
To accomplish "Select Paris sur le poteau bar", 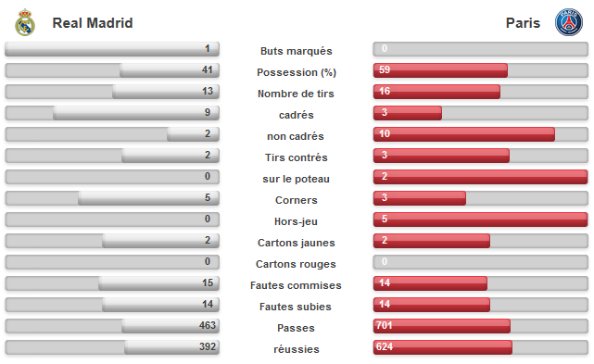I will pyautogui.click(x=480, y=177).
